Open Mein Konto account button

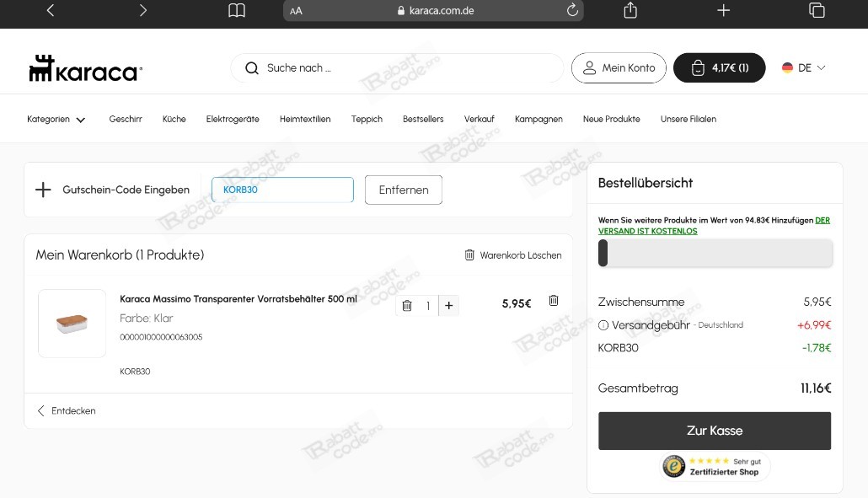coord(619,68)
